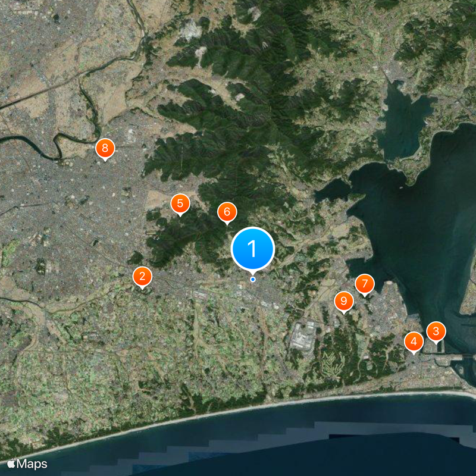
Task: Tap orange marker number 4 near the harbor
Action: [x=414, y=342]
